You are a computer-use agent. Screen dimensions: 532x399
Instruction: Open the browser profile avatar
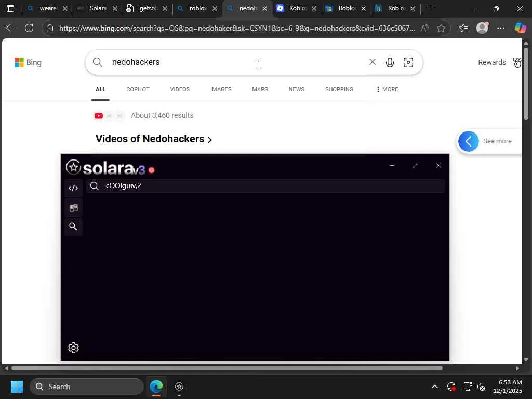pyautogui.click(x=483, y=28)
